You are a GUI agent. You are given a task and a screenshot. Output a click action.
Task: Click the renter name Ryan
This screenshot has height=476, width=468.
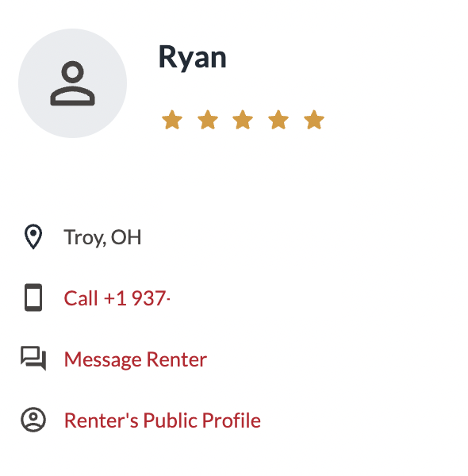193,58
